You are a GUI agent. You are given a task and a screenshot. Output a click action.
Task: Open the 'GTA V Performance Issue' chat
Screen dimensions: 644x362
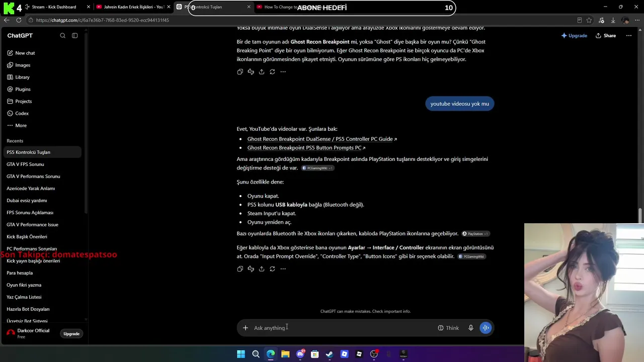tap(42, 225)
